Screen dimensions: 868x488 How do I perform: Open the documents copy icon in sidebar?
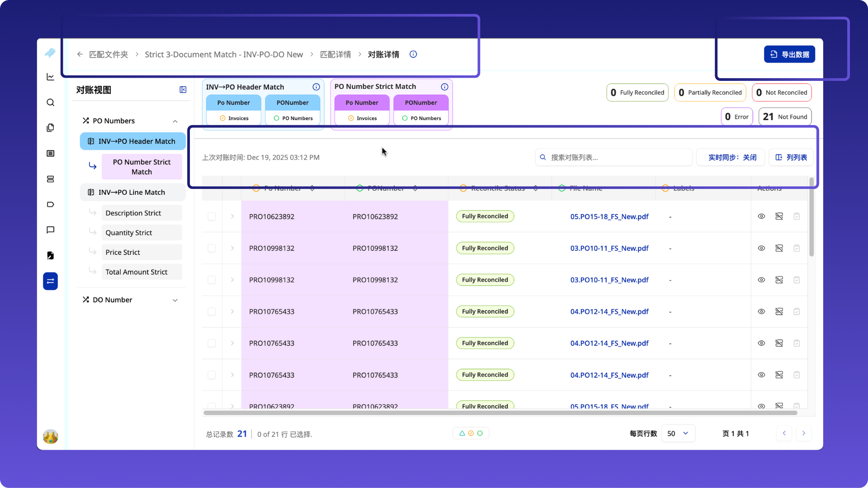[x=50, y=127]
